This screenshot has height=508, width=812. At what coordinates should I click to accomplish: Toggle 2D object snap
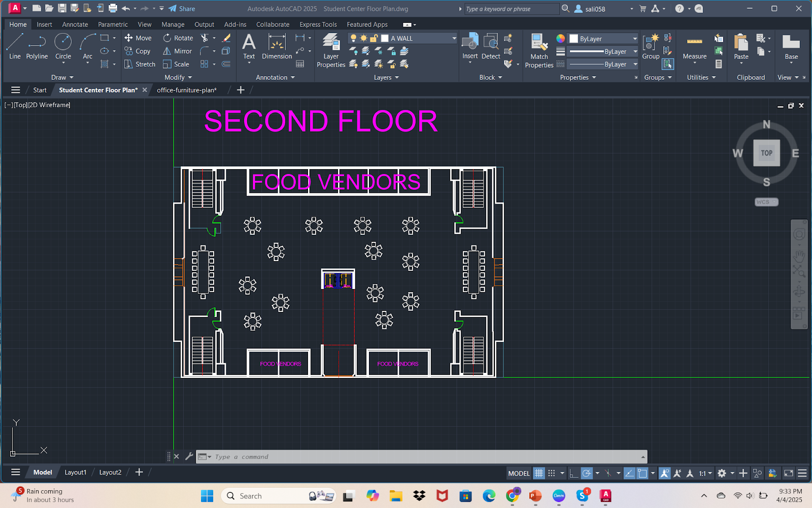point(642,473)
